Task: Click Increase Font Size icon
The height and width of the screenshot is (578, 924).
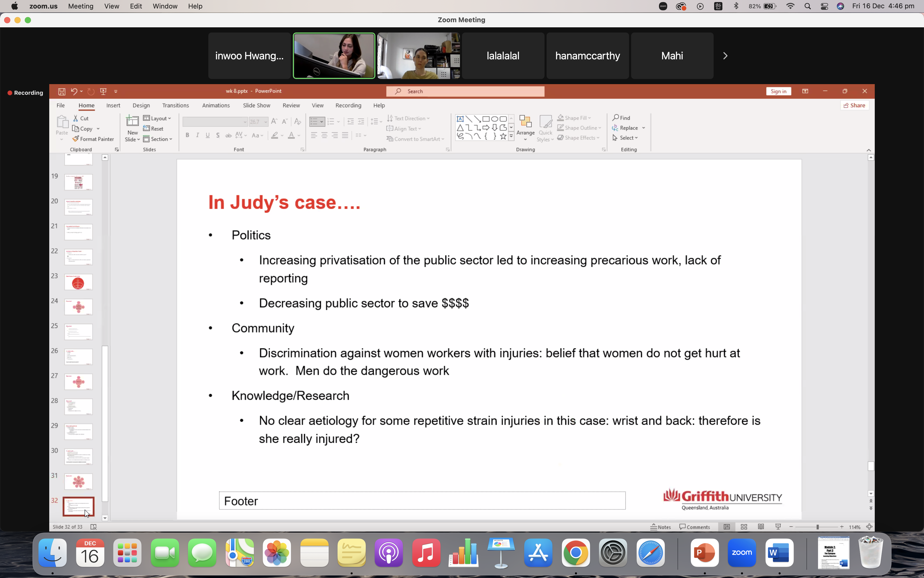Action: (274, 122)
